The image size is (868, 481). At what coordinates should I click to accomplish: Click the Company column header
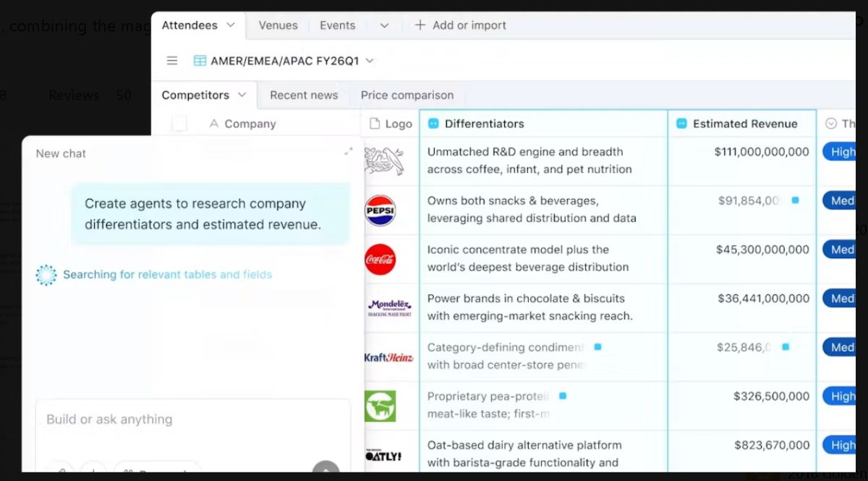pyautogui.click(x=250, y=124)
